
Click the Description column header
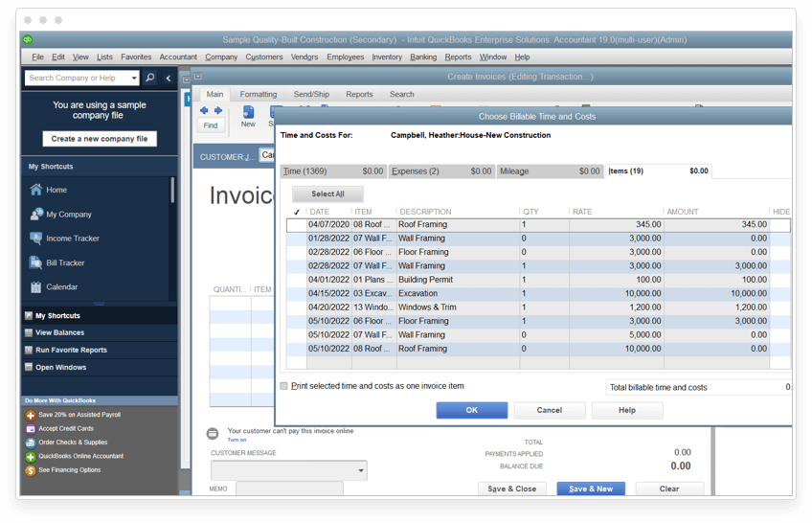coord(426,212)
